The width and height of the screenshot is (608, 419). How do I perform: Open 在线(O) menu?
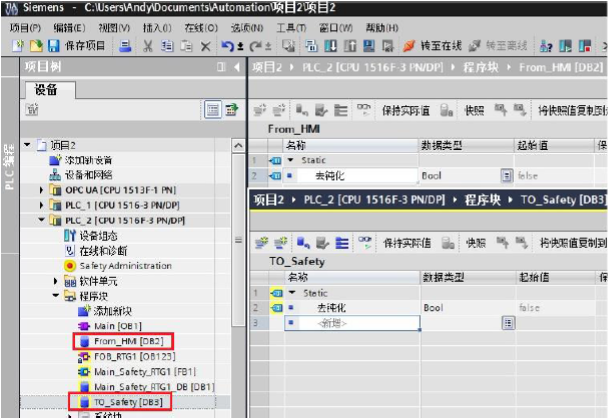click(201, 28)
